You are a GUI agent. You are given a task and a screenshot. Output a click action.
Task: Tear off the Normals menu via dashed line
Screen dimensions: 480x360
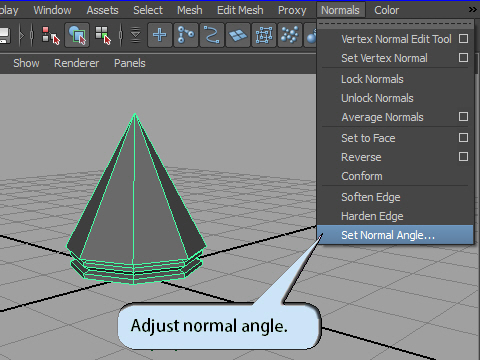pos(395,24)
